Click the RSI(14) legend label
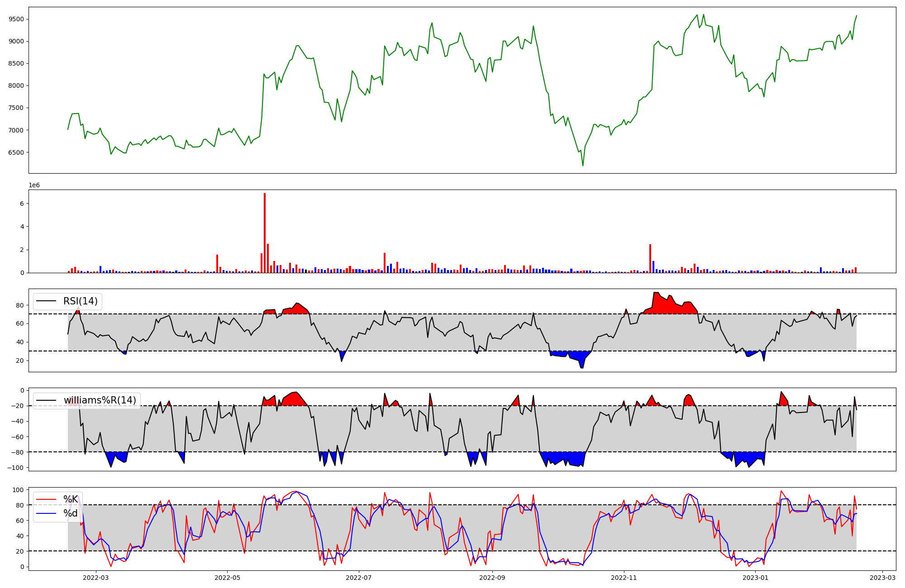 (x=80, y=301)
